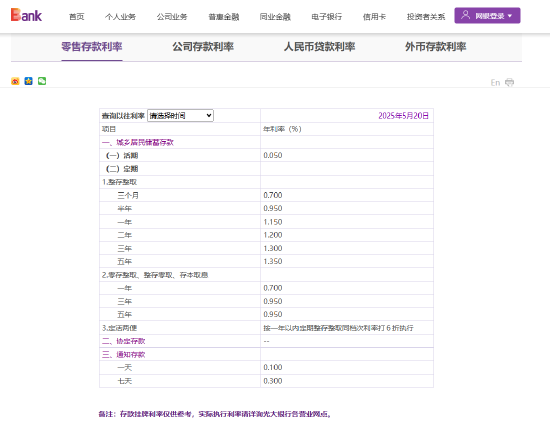Image resolution: width=550 pixels, height=437 pixels.
Task: Click the 2.零存整取、整存零取、存本取息 row
Action: 155,275
